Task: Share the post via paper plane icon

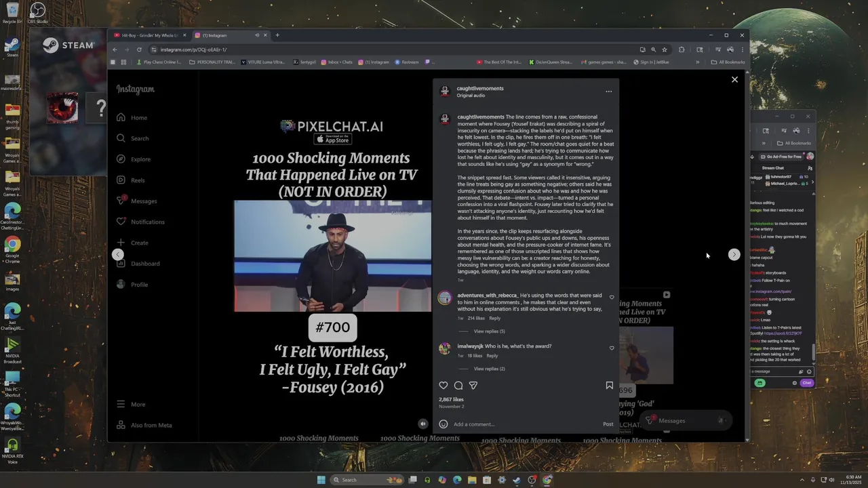Action: click(473, 385)
